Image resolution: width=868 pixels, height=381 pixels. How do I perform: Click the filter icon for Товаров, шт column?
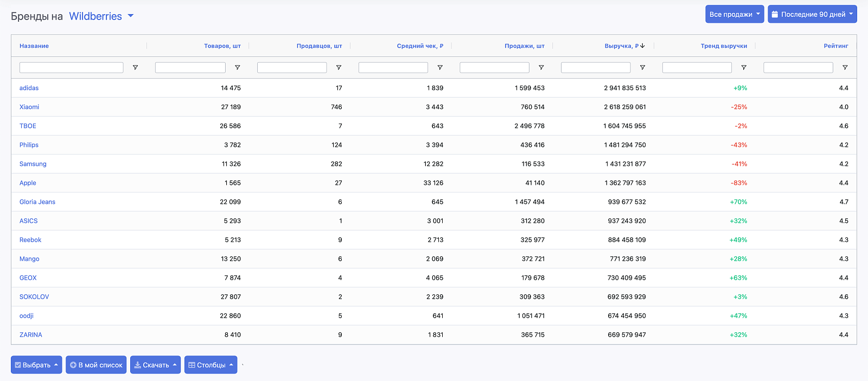pos(237,68)
